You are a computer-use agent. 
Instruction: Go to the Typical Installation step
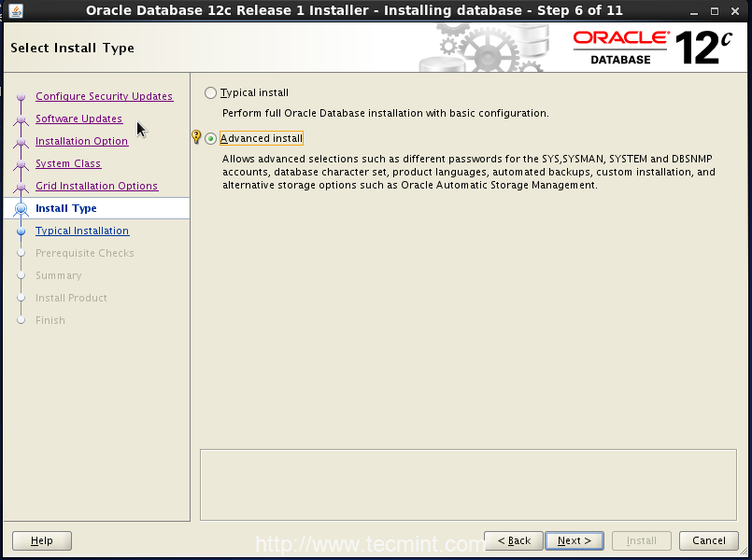(82, 231)
